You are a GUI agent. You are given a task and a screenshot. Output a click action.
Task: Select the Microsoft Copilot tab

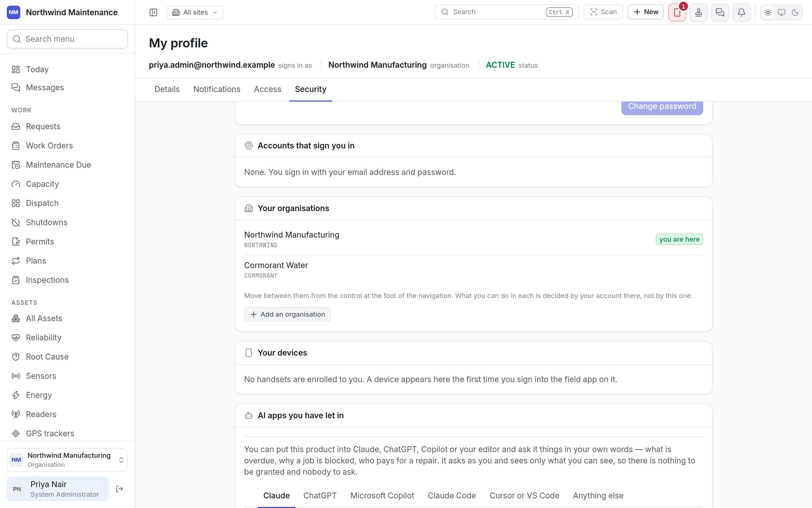point(382,496)
